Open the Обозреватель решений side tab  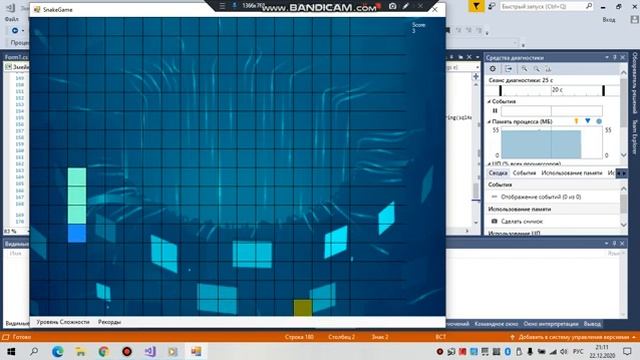point(635,82)
